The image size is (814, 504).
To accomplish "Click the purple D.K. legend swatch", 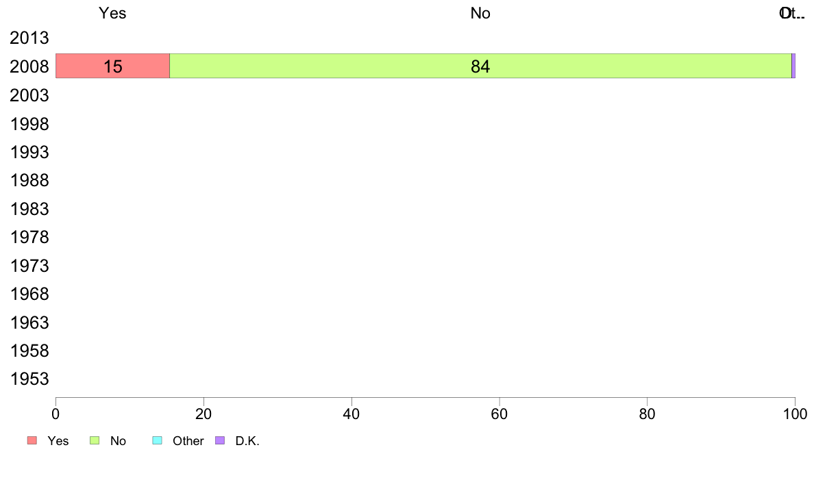I will point(220,441).
